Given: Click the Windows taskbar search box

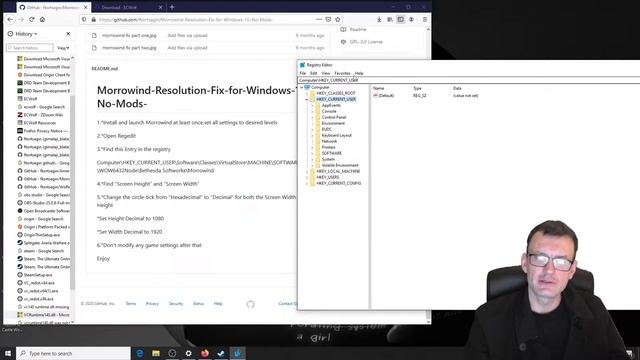Looking at the screenshot, I should point(73,353).
